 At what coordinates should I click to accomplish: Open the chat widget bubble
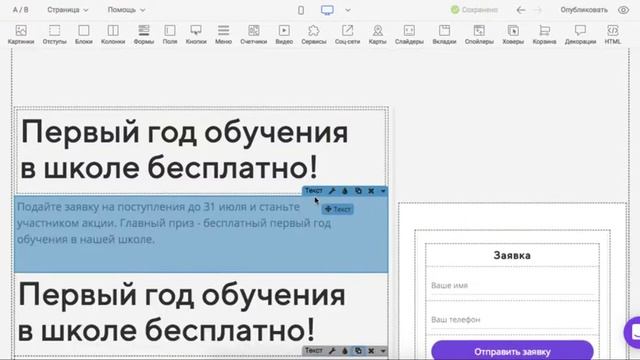(633, 332)
